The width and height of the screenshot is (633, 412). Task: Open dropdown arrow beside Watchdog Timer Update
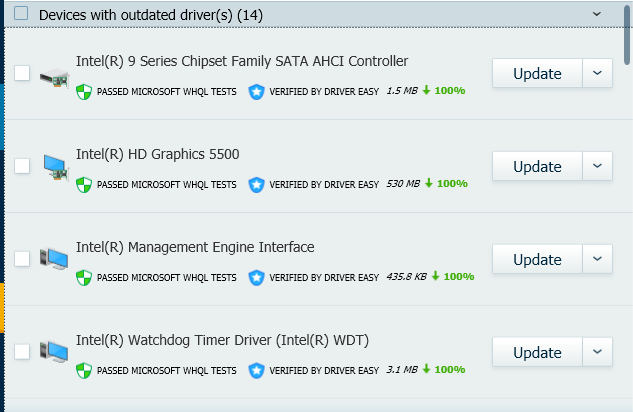click(x=597, y=352)
